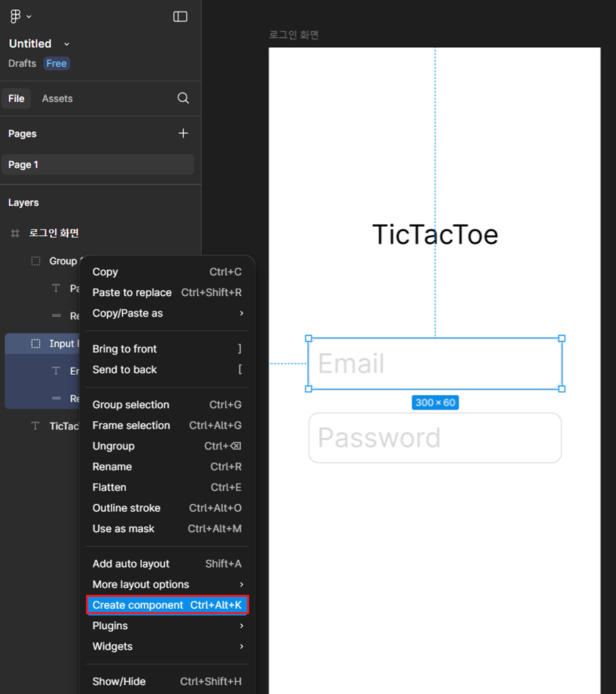Toggle the sidebar panel icon
This screenshot has width=616, height=694.
click(180, 16)
